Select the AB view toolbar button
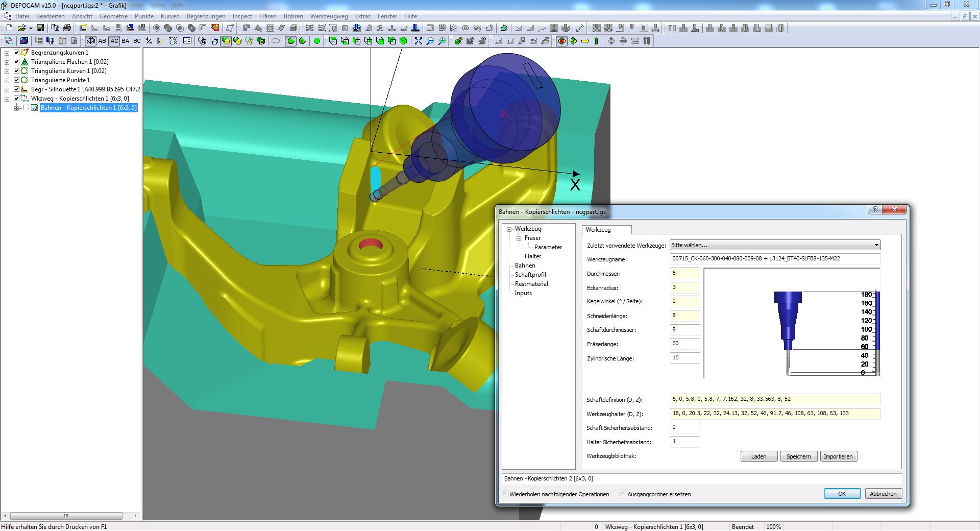The height and width of the screenshot is (531, 980). (x=102, y=41)
